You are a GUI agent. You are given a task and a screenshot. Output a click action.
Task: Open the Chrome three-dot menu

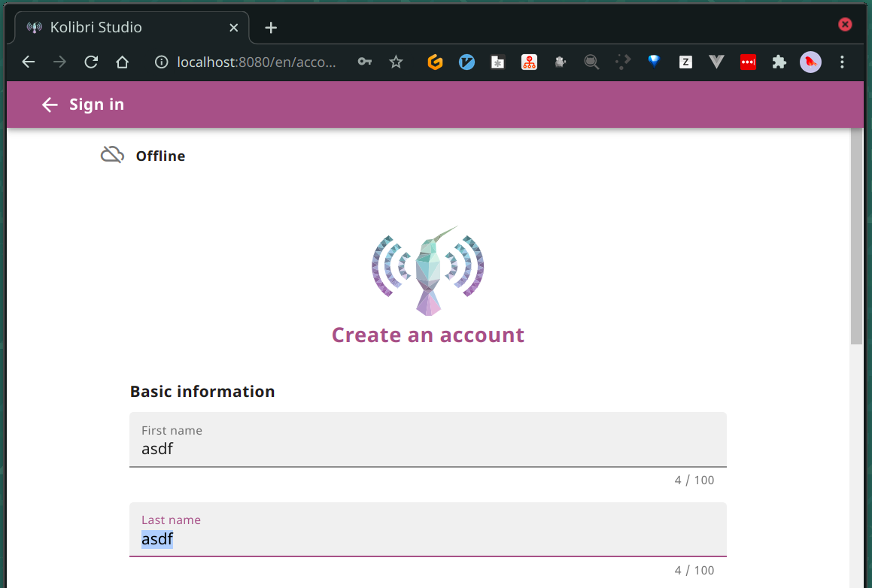click(842, 62)
